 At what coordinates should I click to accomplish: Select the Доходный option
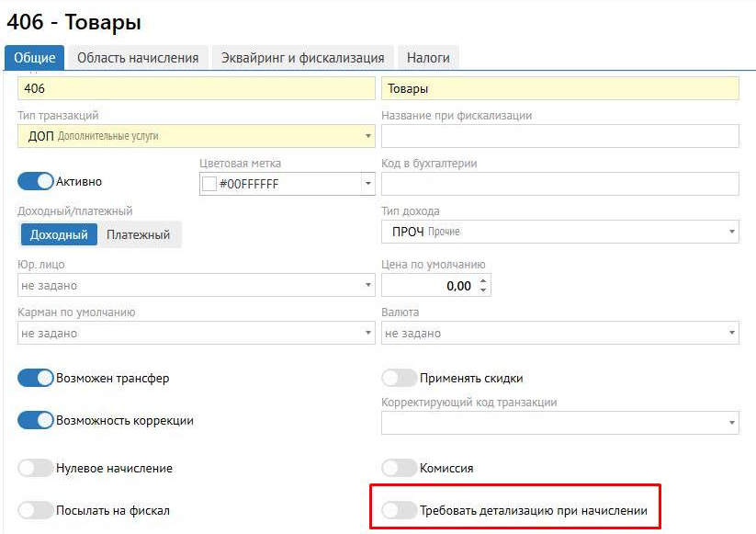pos(59,234)
